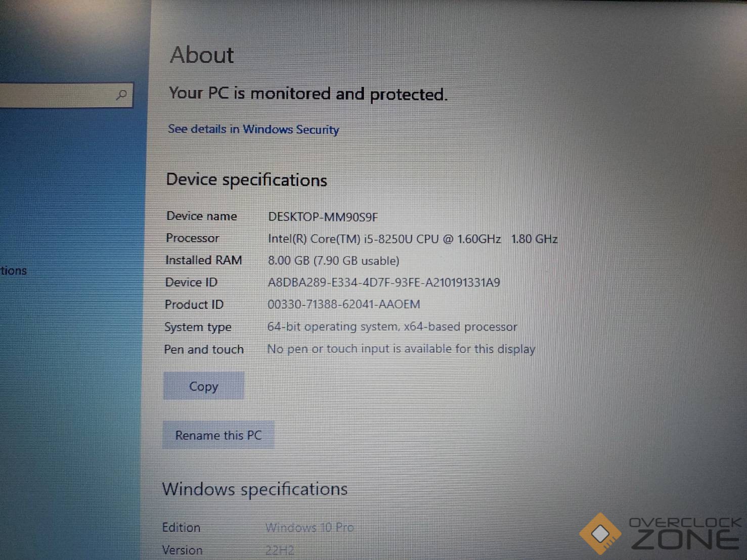Click the magnifier icon in the search box

(x=121, y=95)
